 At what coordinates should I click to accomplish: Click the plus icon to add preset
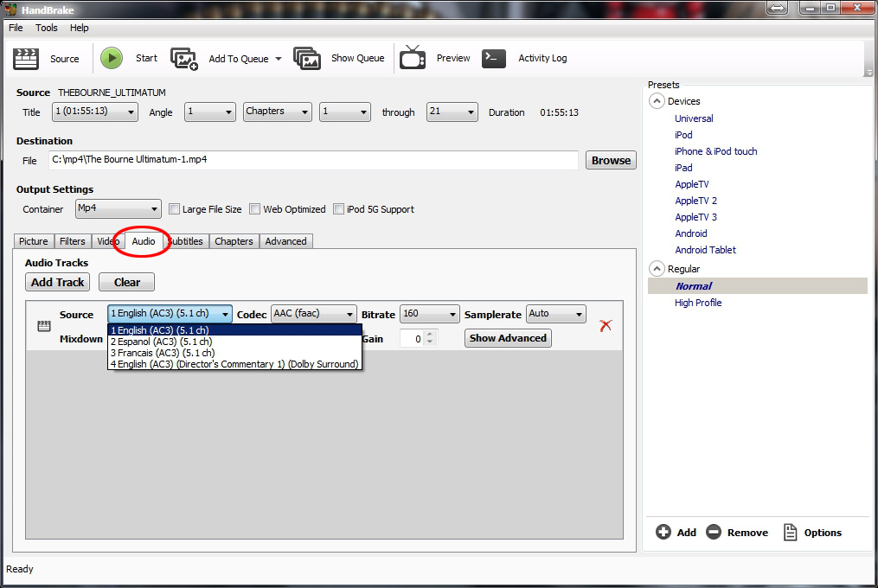pyautogui.click(x=663, y=532)
